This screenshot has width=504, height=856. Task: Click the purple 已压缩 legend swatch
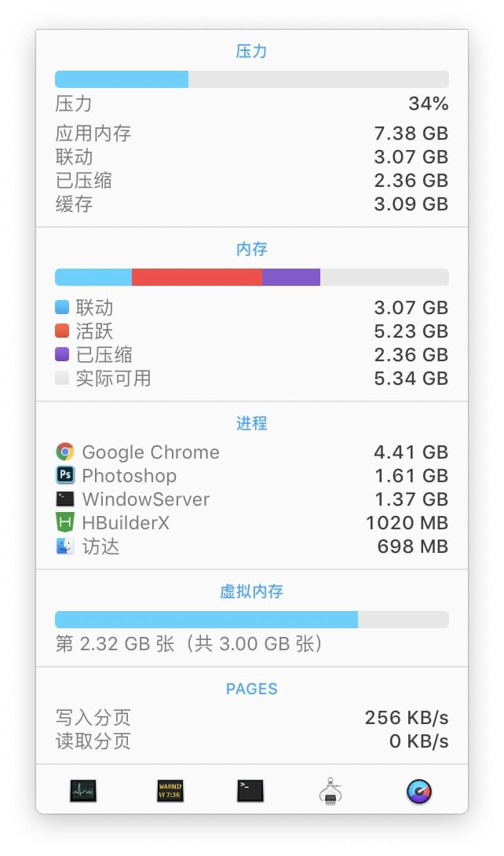[62, 354]
